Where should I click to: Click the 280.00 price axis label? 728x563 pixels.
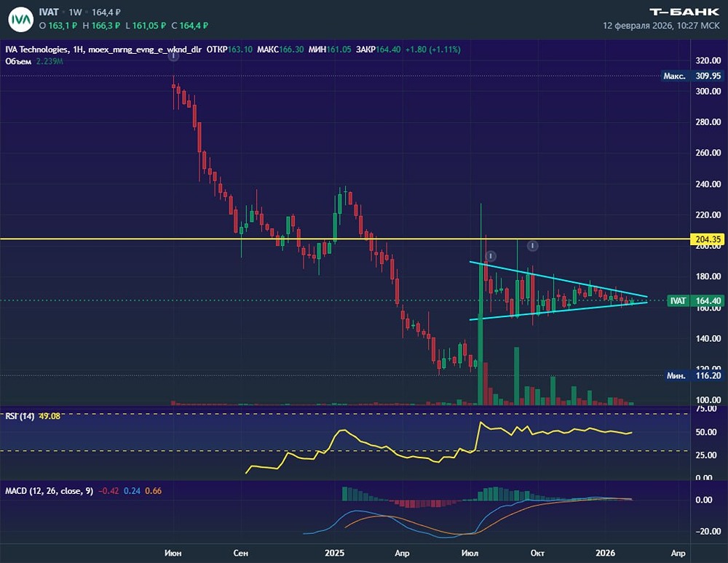708,122
